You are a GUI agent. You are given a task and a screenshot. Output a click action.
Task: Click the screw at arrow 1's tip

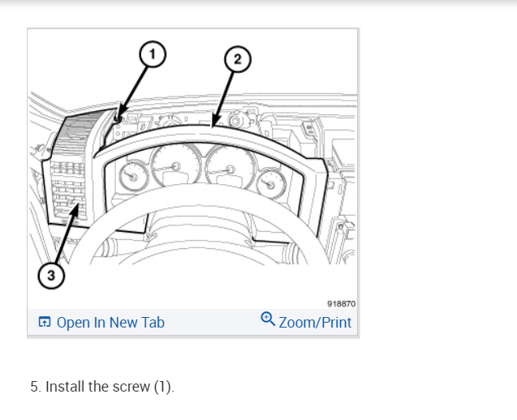point(118,118)
